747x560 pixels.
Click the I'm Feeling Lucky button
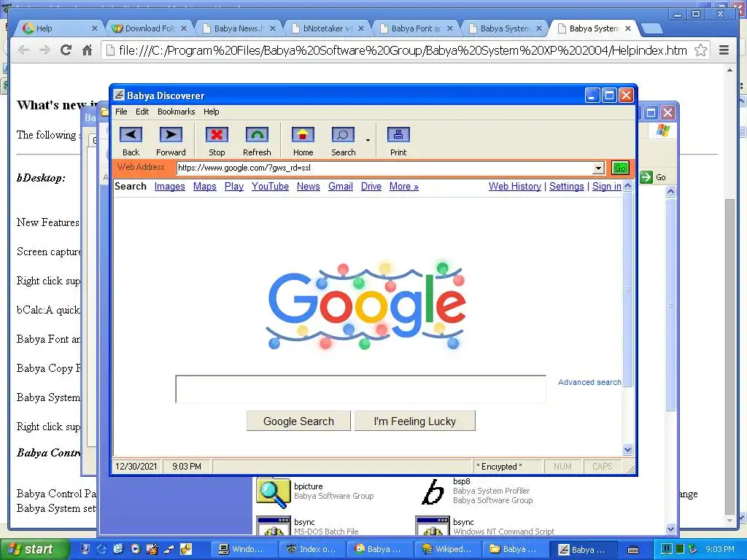pyautogui.click(x=415, y=421)
